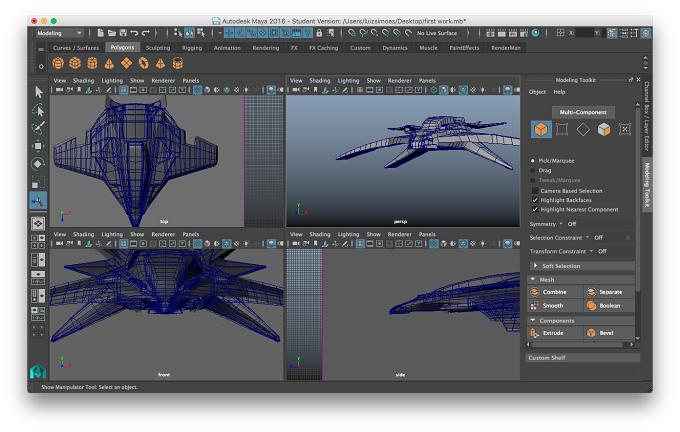This screenshot has width=680, height=432.
Task: Create a polygon torus from the shelf
Action: coord(144,63)
